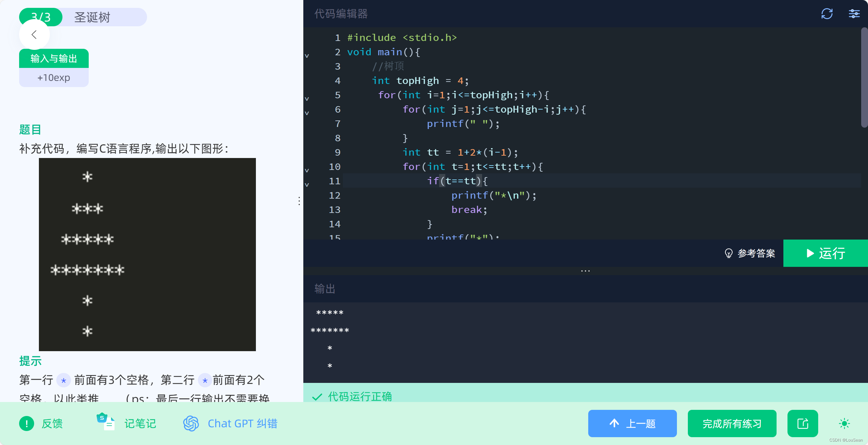
Task: Click 完成所有练习 button
Action: [732, 424]
